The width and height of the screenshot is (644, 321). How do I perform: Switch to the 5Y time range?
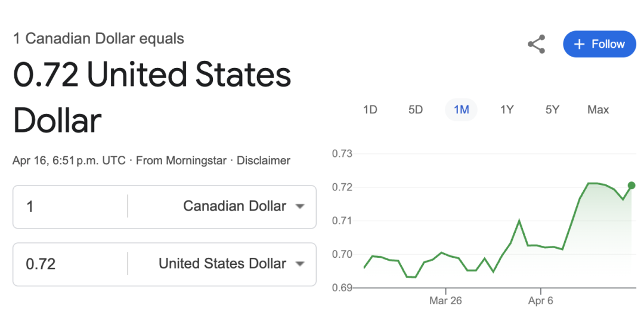(x=552, y=110)
